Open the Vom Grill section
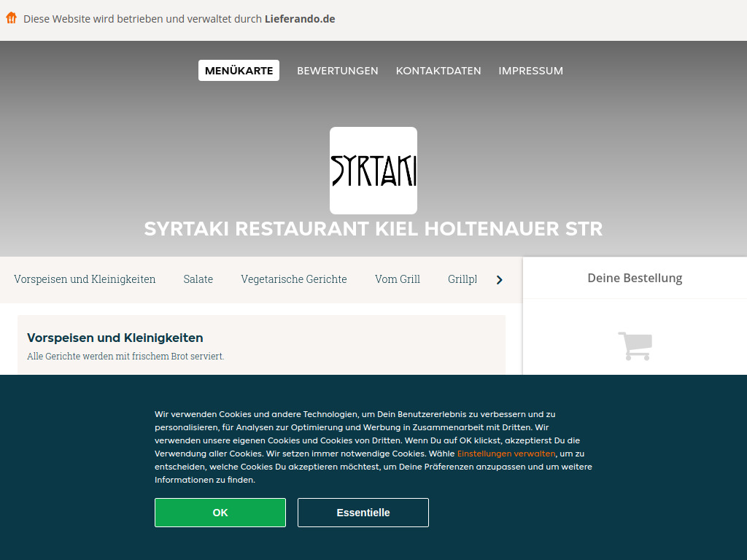 point(397,279)
